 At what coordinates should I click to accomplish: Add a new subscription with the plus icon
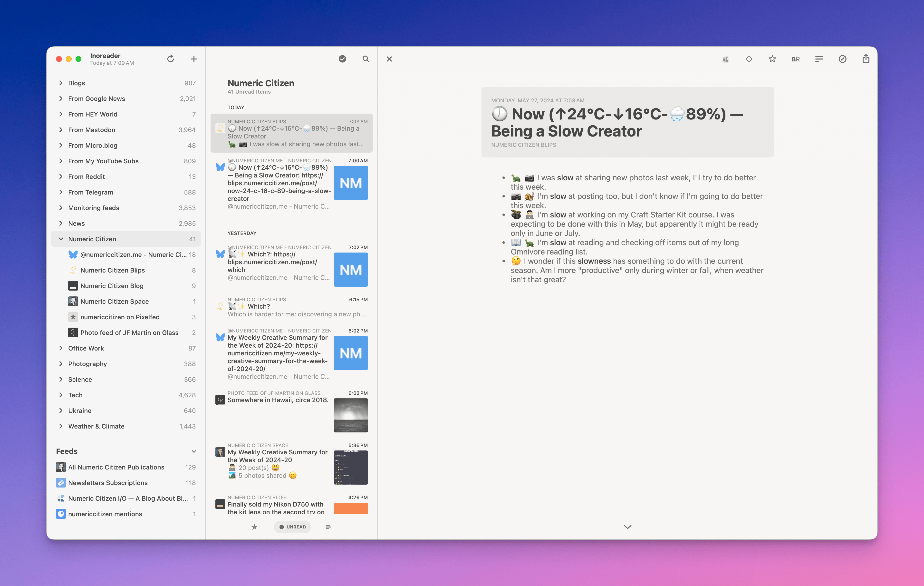coord(194,59)
